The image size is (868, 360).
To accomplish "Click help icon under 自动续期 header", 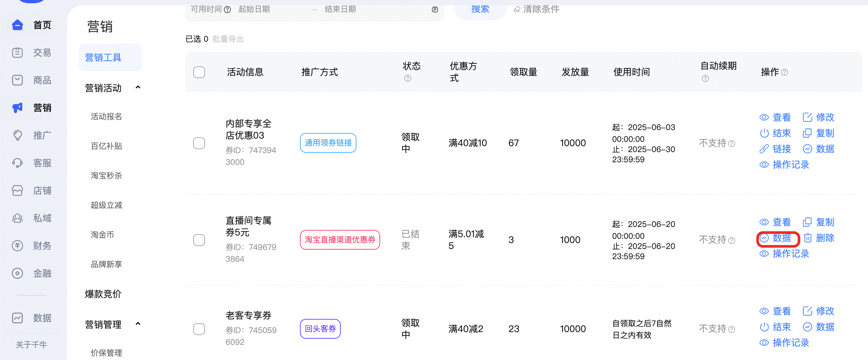I will pyautogui.click(x=705, y=79).
